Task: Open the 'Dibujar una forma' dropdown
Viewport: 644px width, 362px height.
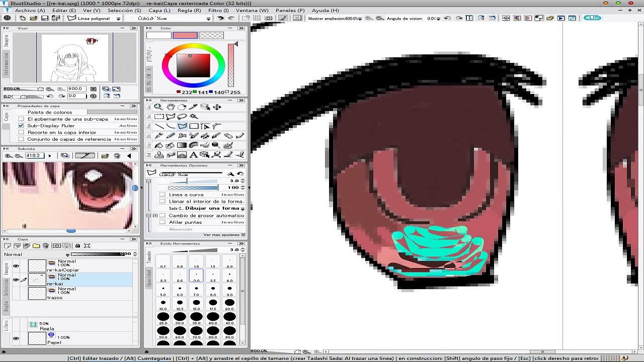Action: click(x=243, y=208)
